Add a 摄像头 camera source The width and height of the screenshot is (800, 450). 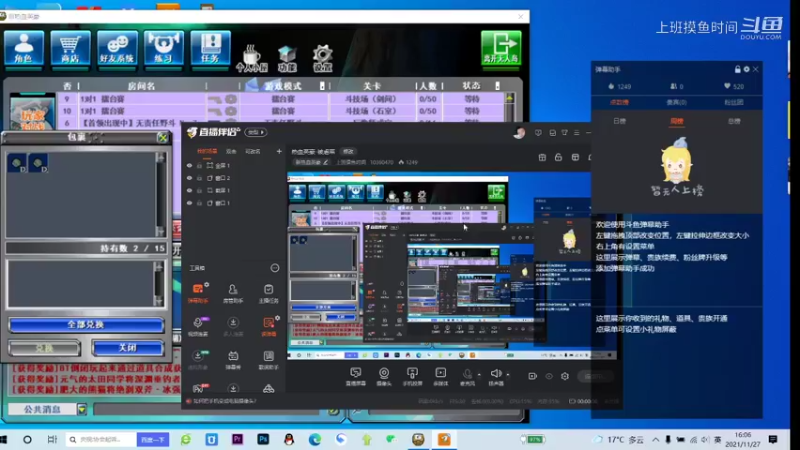tap(384, 377)
